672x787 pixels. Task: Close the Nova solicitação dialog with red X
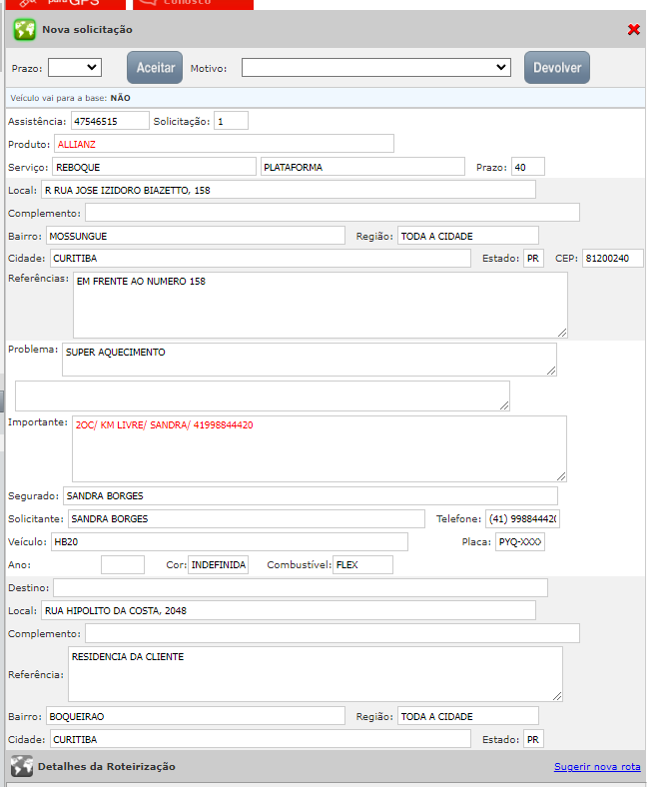[x=634, y=30]
